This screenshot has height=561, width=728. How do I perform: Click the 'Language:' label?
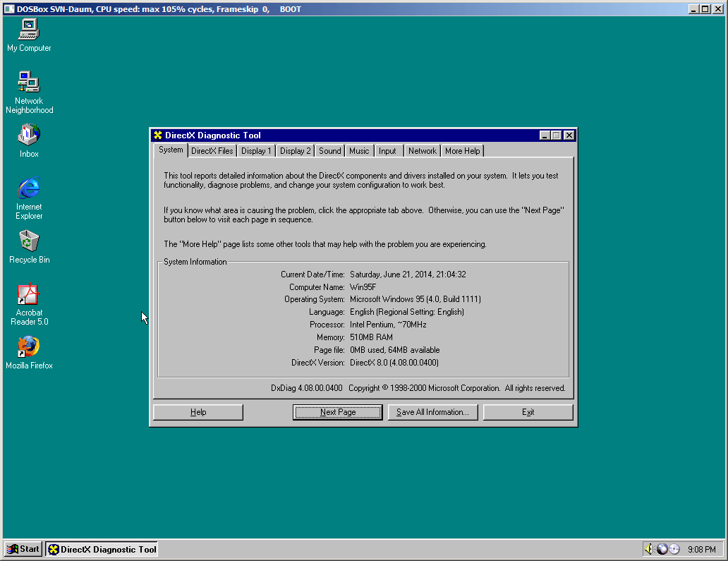(x=327, y=312)
